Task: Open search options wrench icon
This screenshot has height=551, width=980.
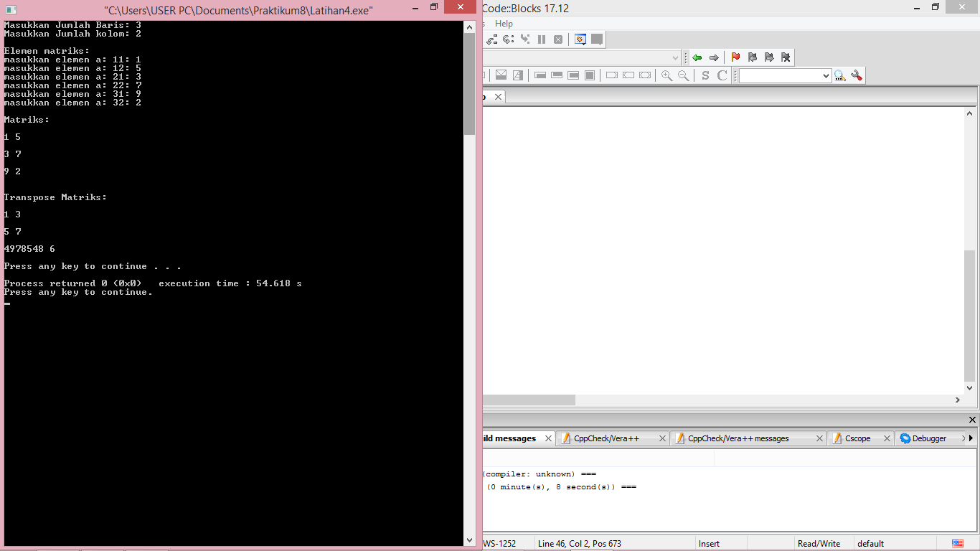Action: point(856,75)
